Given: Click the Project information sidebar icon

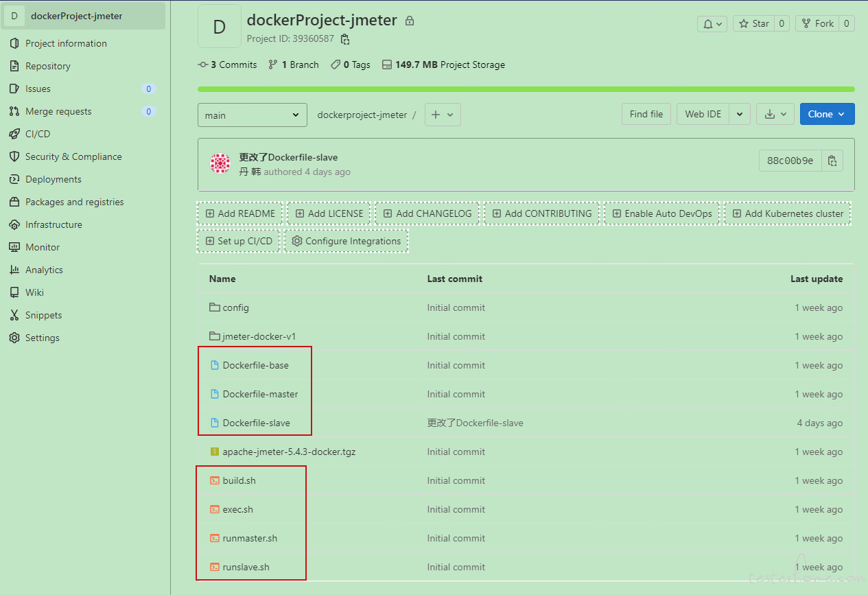Looking at the screenshot, I should 14,43.
